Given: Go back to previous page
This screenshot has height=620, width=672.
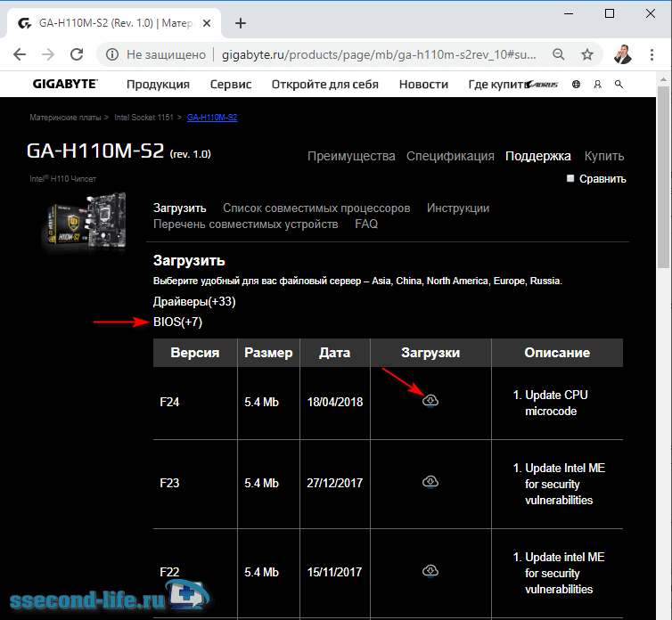Looking at the screenshot, I should 20,54.
